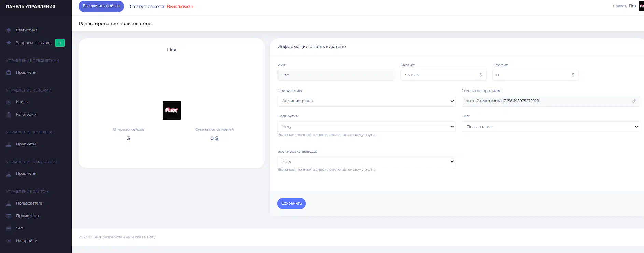
Task: Click the Статистика sidebar icon
Action: coord(9,30)
